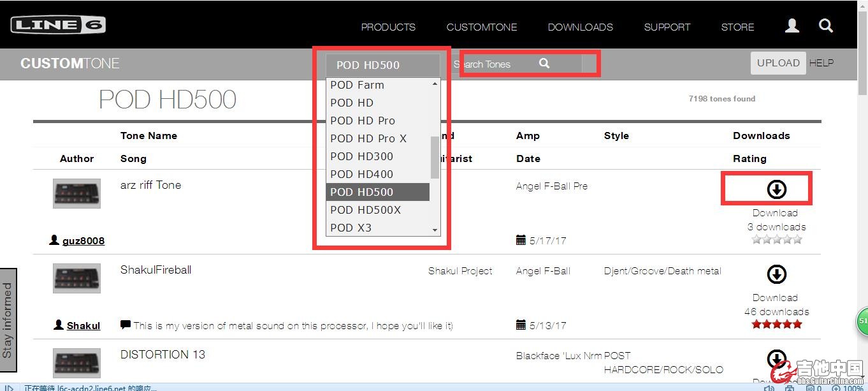This screenshot has width=868, height=391.
Task: Click the Search Tones input field
Action: pos(491,64)
